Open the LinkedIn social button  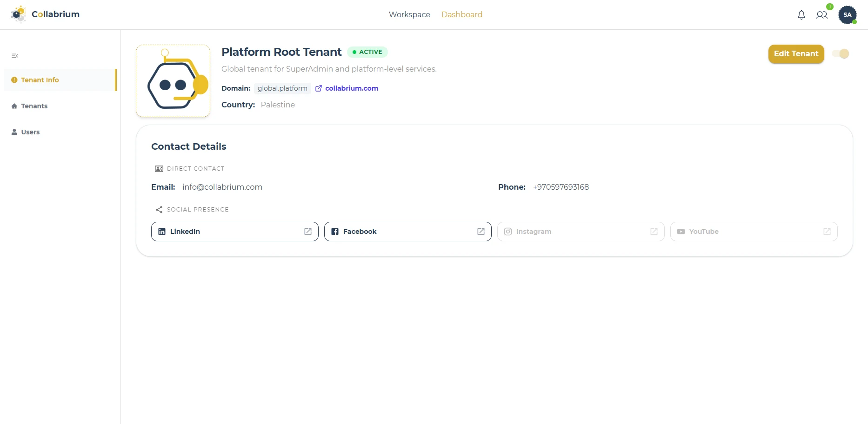(235, 232)
